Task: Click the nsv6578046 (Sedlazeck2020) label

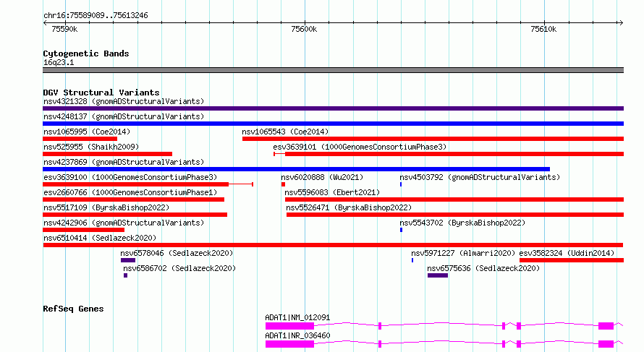Action: click(177, 253)
